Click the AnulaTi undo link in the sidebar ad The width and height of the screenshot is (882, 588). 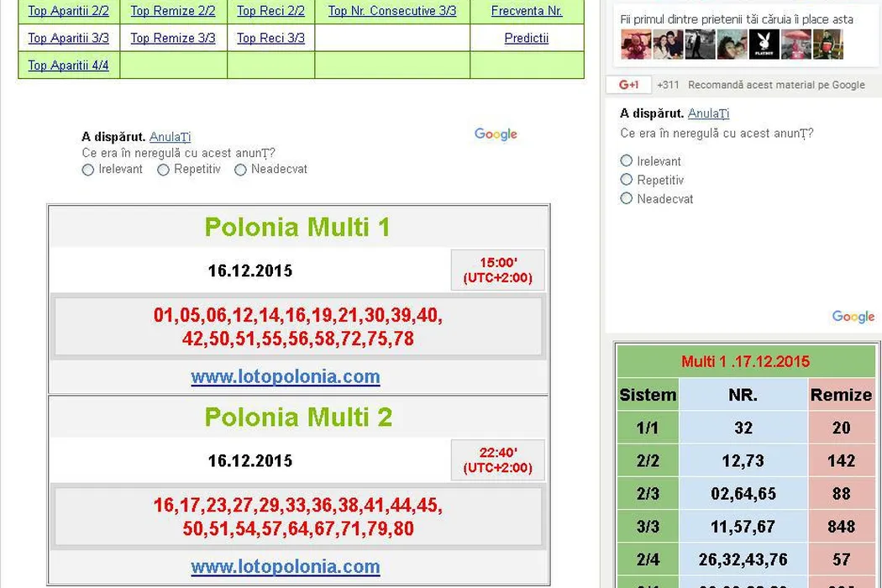click(x=708, y=113)
